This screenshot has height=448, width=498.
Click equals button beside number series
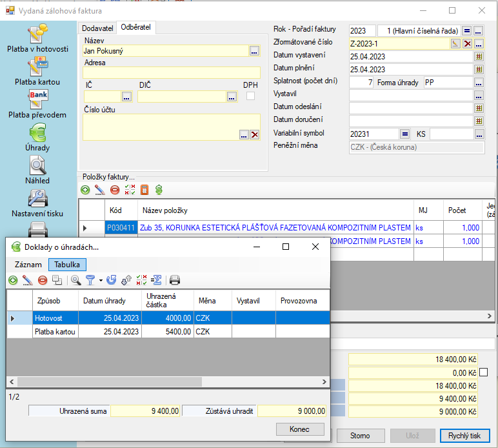tap(467, 31)
